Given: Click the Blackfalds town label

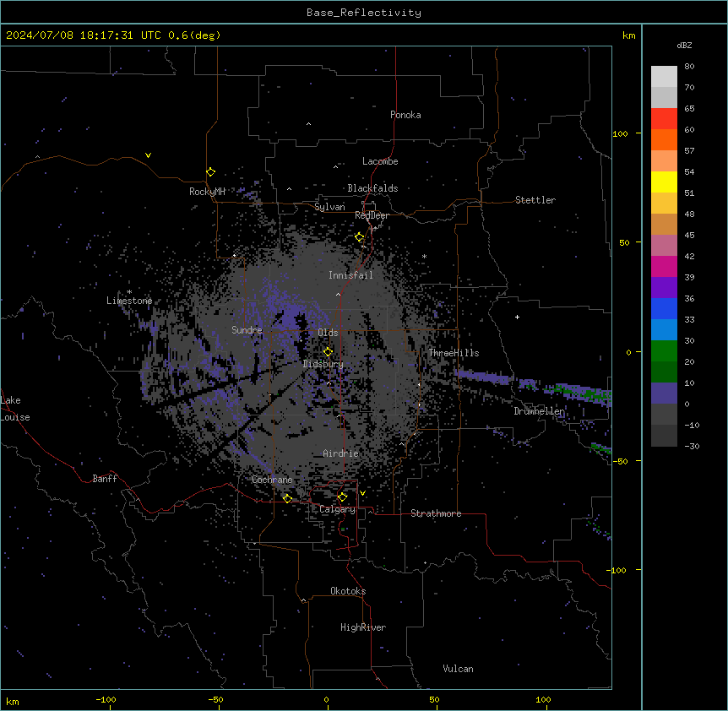Looking at the screenshot, I should 372,188.
